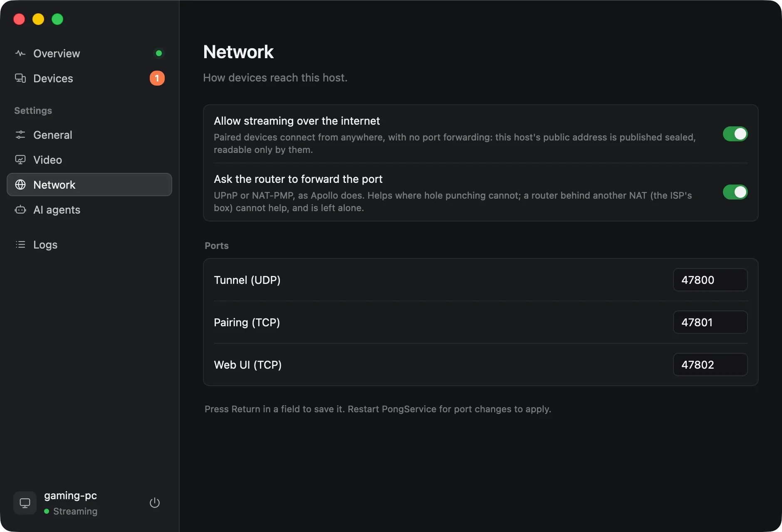The image size is (782, 532).
Task: Click the yellow minimize window button
Action: 38,19
